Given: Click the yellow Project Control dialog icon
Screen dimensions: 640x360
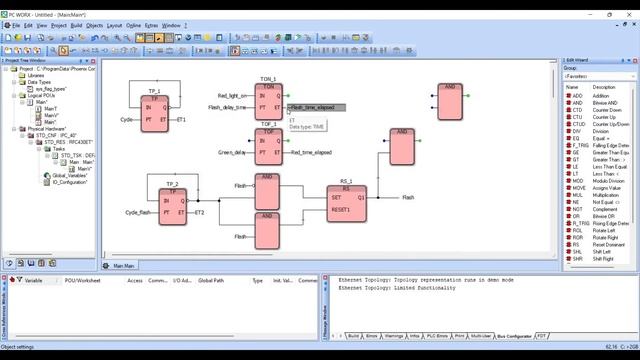Looking at the screenshot, I should click(356, 38).
